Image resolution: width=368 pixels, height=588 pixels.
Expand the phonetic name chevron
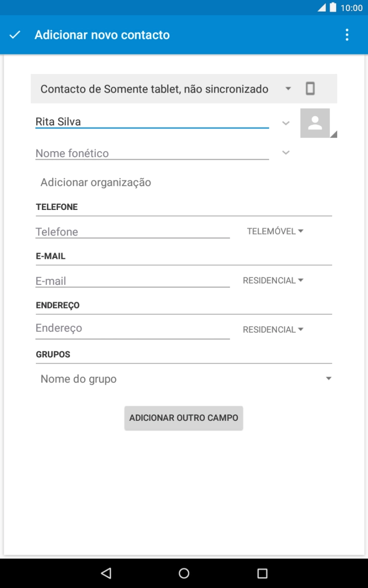point(286,152)
